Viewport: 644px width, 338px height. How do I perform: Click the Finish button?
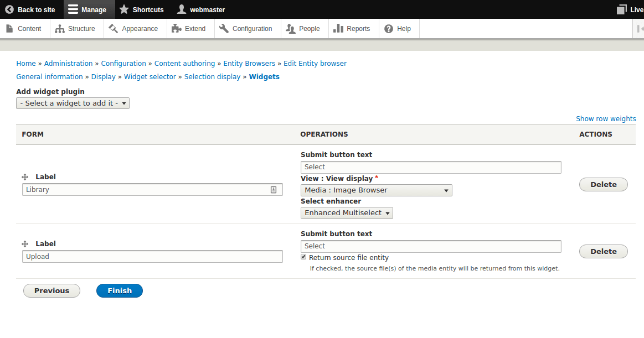point(119,290)
